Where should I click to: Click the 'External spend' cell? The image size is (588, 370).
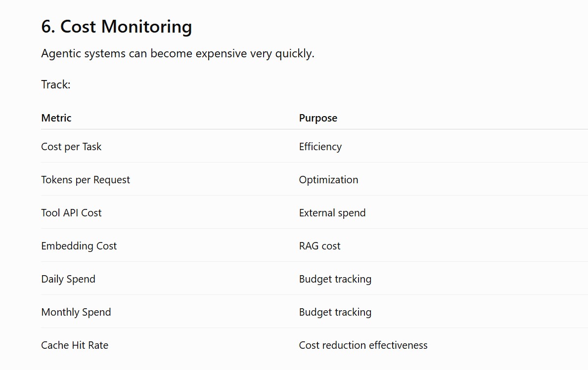(x=332, y=213)
